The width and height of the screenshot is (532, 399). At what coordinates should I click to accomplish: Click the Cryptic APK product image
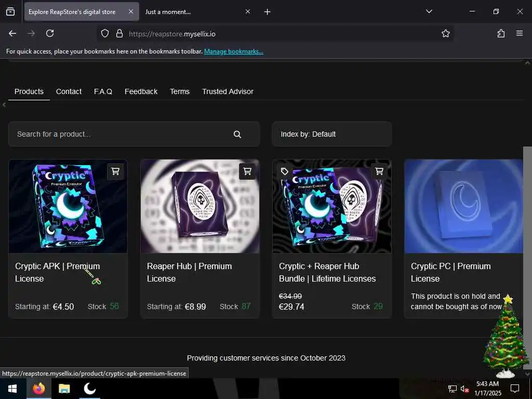(x=68, y=207)
